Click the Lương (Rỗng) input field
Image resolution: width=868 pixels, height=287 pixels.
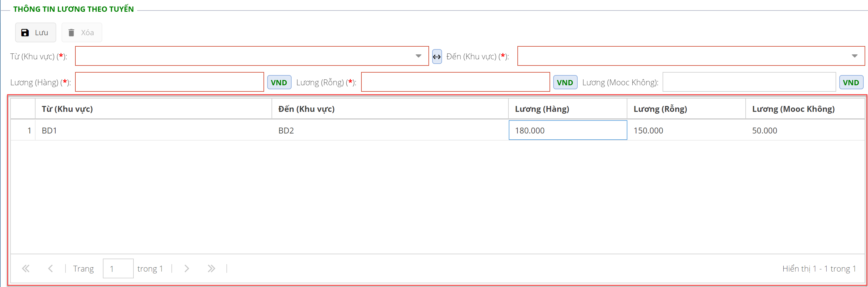[455, 82]
